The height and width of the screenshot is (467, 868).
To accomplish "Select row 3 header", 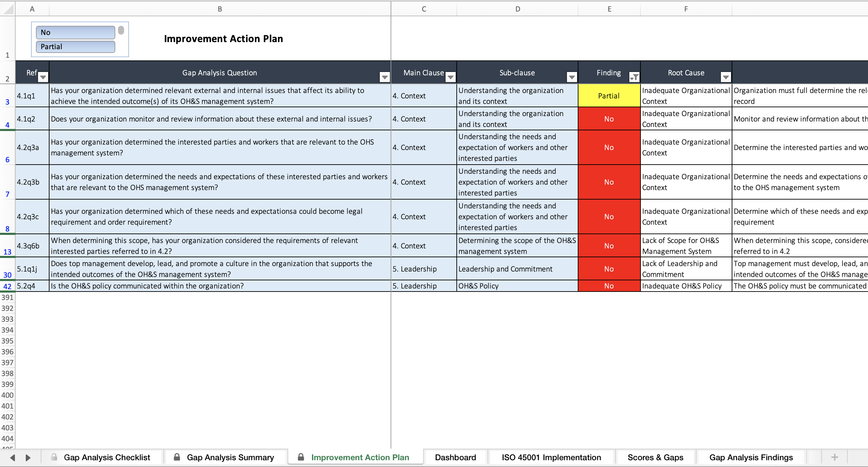I will click(7, 96).
